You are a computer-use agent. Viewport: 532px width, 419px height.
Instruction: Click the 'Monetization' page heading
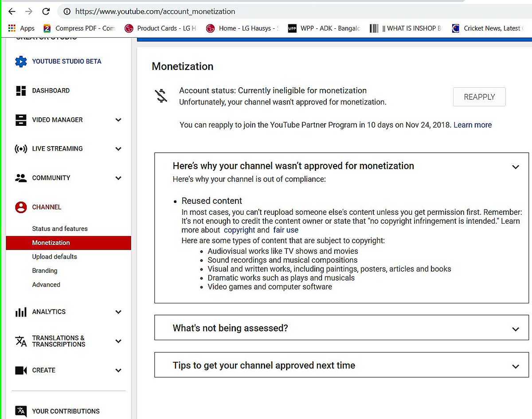click(183, 66)
